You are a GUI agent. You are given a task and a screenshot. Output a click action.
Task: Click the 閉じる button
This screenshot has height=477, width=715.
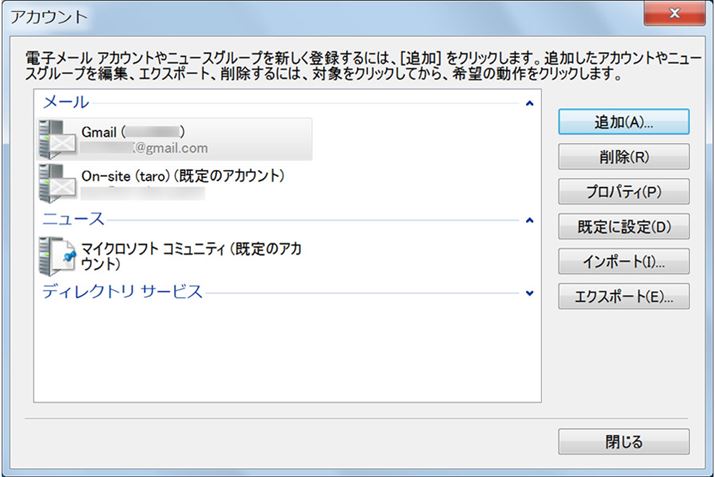(x=623, y=441)
